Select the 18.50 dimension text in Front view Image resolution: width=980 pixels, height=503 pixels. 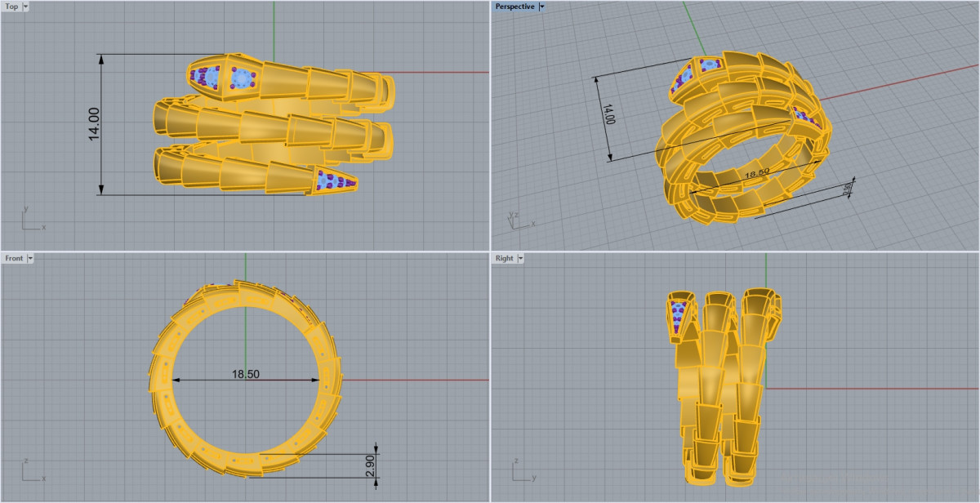click(x=246, y=374)
